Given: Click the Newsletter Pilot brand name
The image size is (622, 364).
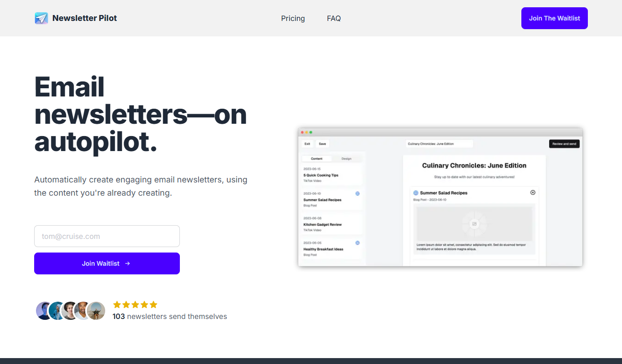Looking at the screenshot, I should pyautogui.click(x=85, y=18).
